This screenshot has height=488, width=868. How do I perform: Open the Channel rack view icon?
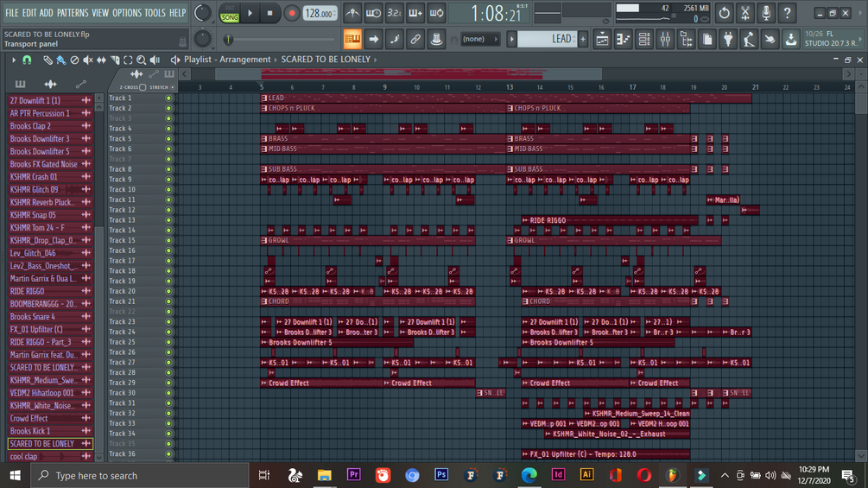coord(644,39)
